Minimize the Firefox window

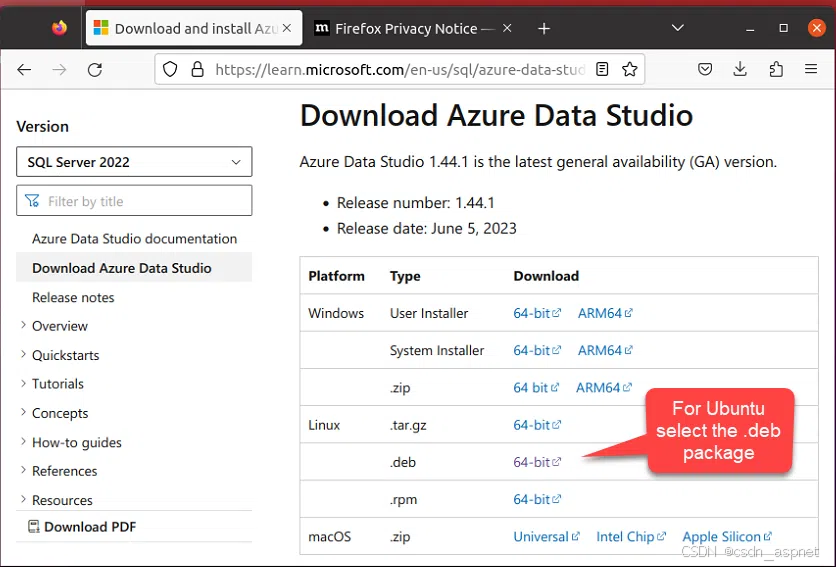click(750, 28)
